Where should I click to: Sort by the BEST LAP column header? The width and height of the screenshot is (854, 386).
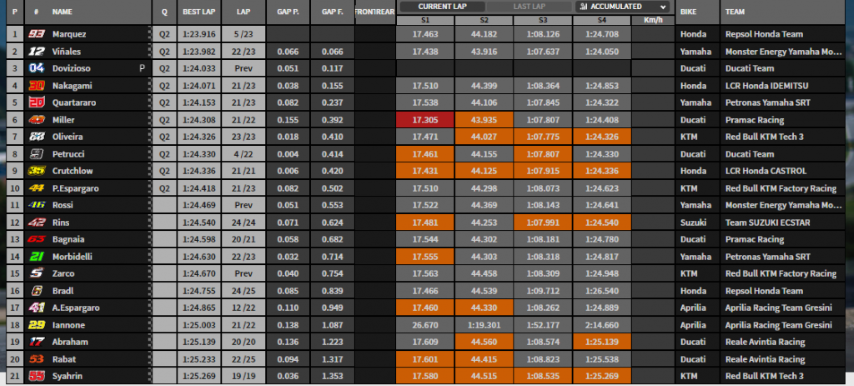coord(199,12)
